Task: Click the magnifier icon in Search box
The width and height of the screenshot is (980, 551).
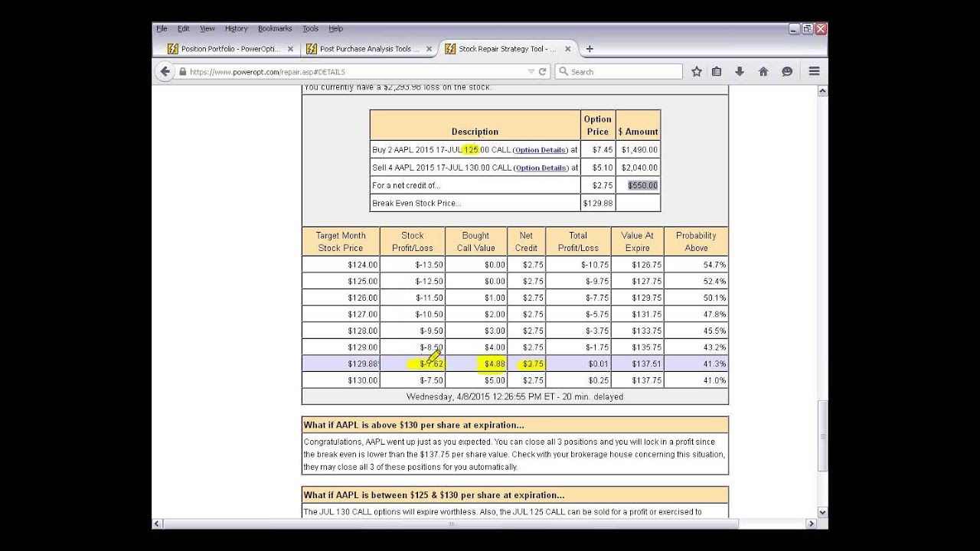Action: (x=563, y=71)
